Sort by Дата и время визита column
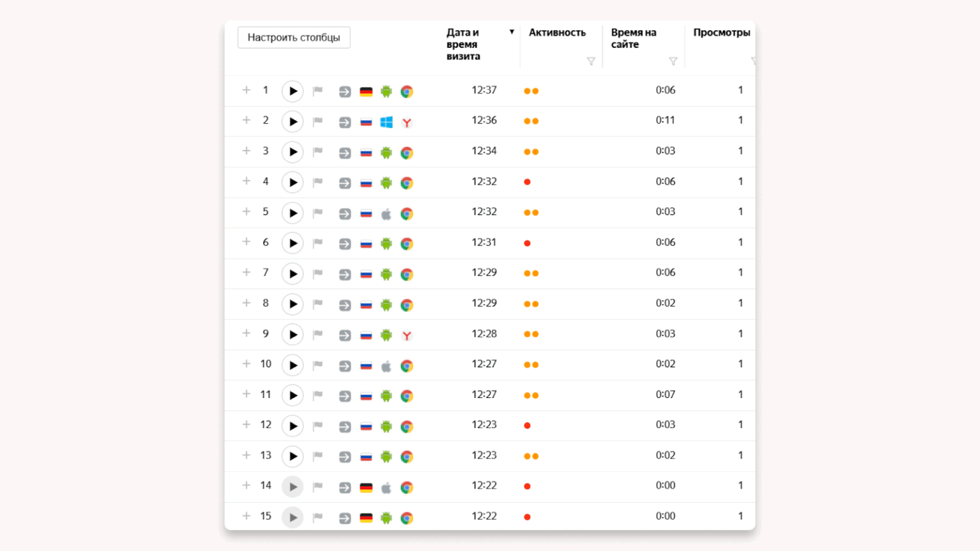 click(x=464, y=44)
